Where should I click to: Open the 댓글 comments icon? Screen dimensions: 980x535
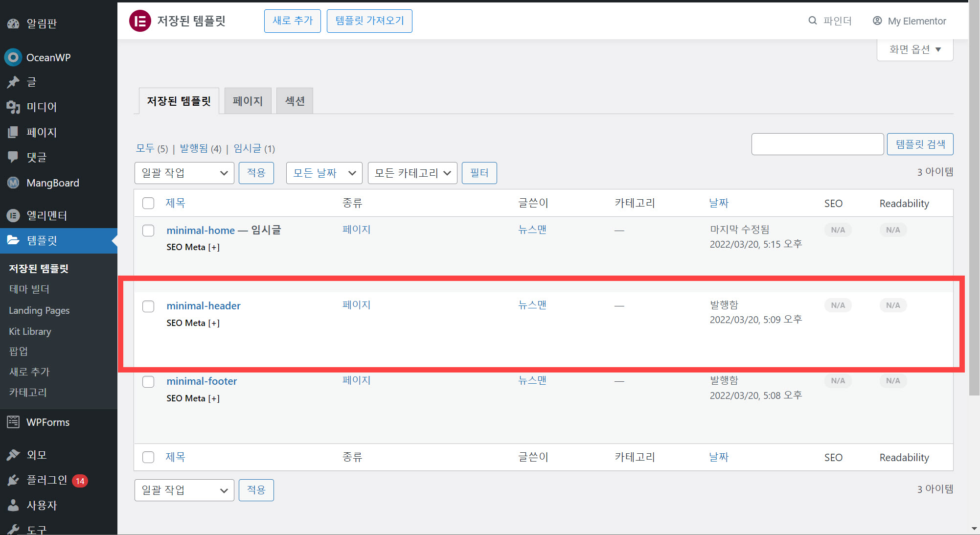pyautogui.click(x=13, y=157)
